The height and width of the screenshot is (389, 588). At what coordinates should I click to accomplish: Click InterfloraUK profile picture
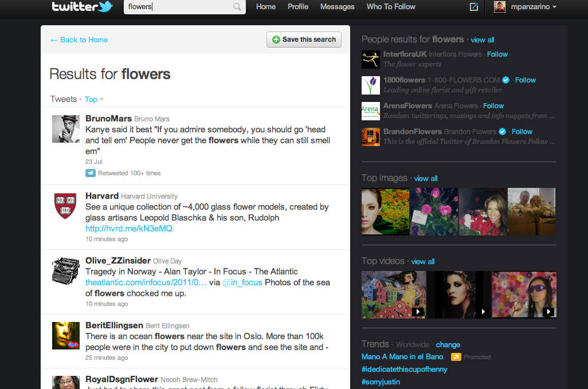(370, 59)
